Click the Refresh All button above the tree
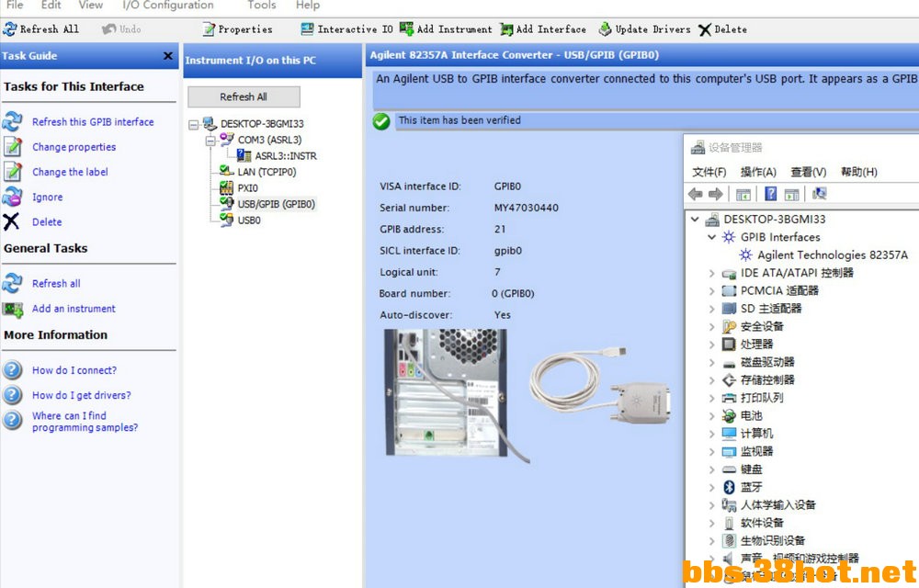The height and width of the screenshot is (588, 919). pyautogui.click(x=244, y=96)
